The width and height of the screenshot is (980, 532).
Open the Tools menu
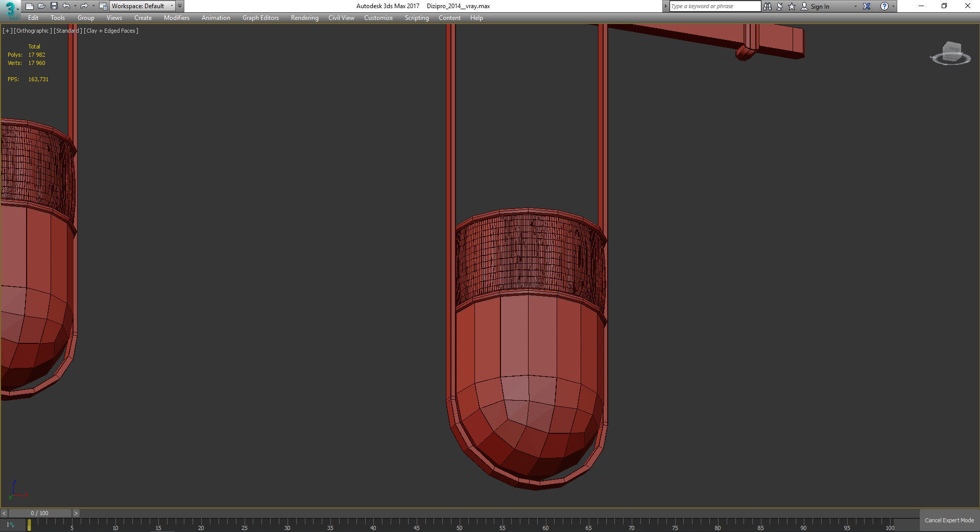[58, 18]
